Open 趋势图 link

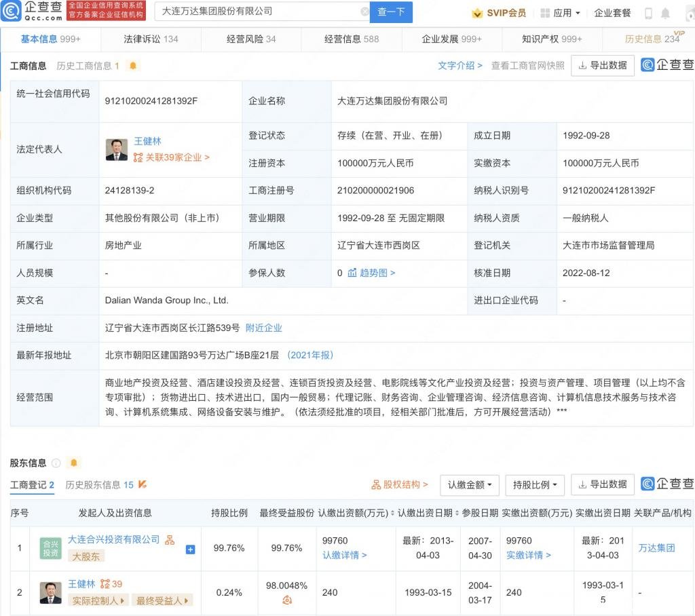[x=377, y=273]
